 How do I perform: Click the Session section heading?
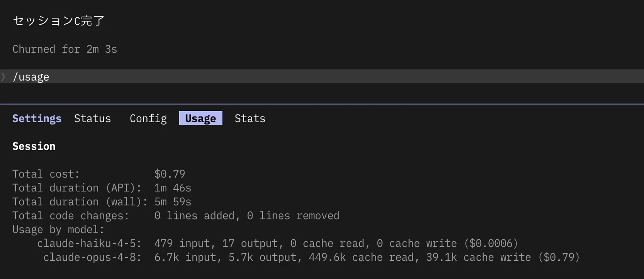click(x=34, y=146)
